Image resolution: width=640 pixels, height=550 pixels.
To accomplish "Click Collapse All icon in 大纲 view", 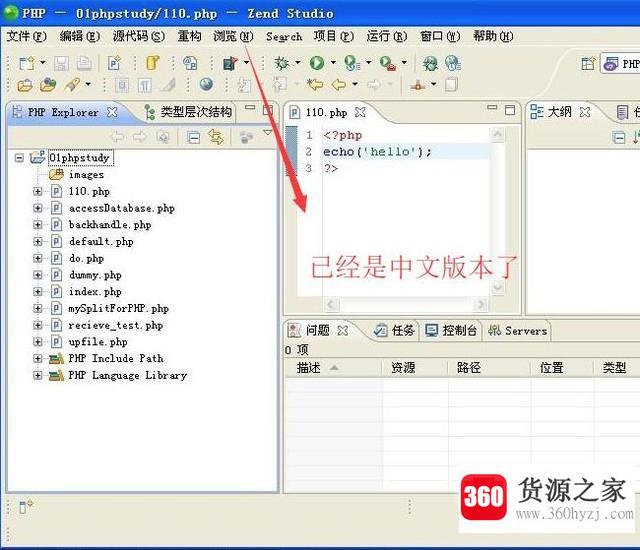I will [x=619, y=138].
